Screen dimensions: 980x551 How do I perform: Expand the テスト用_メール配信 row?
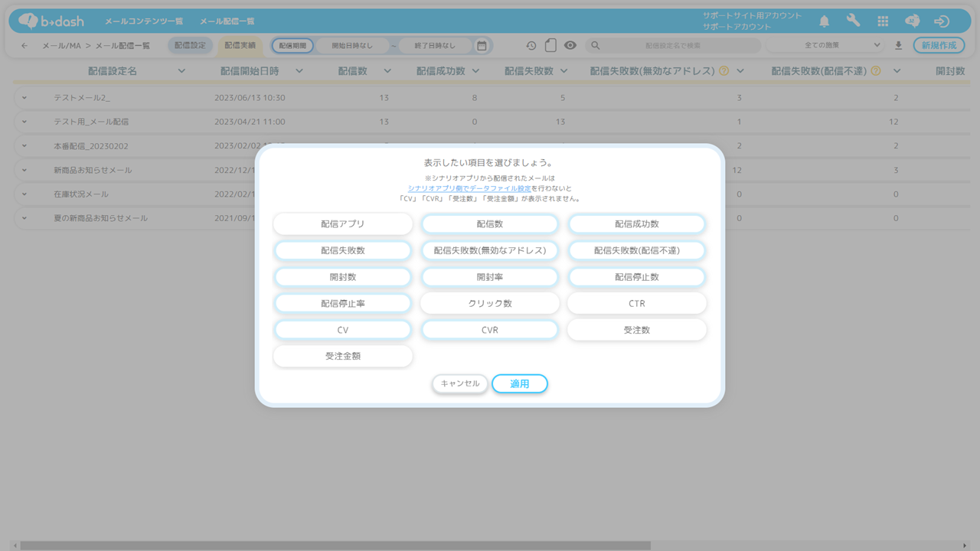24,122
